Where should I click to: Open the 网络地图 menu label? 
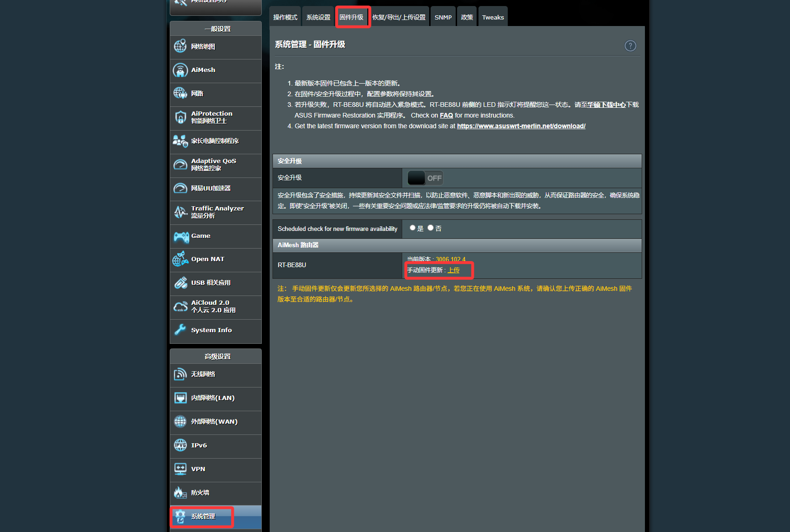click(x=203, y=46)
